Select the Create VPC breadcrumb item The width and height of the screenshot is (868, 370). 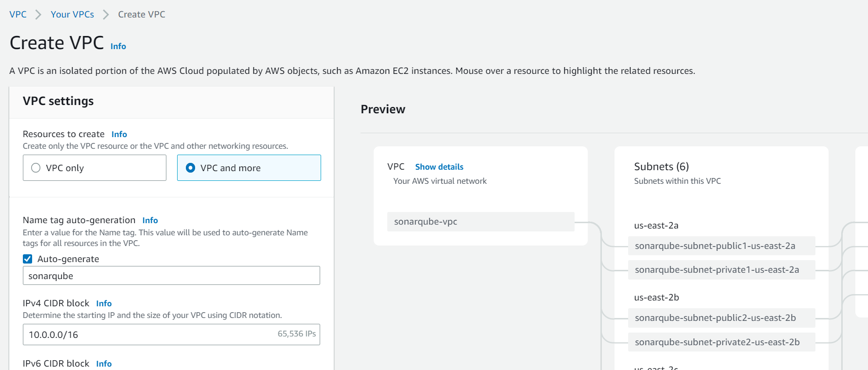tap(141, 14)
